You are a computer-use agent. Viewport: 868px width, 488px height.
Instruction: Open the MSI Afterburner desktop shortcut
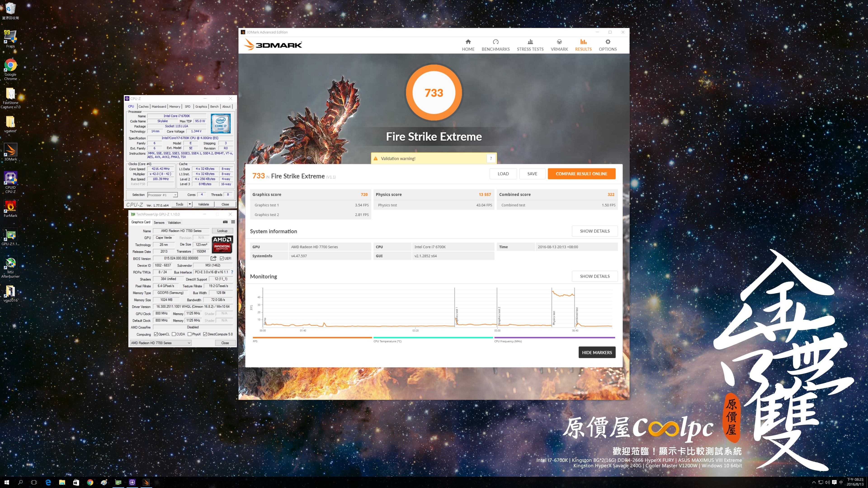tap(10, 267)
